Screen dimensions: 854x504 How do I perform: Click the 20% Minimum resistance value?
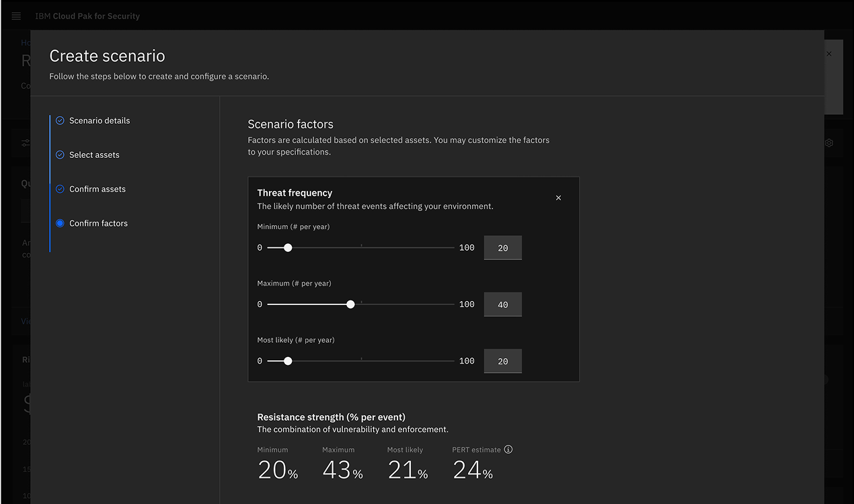(278, 470)
